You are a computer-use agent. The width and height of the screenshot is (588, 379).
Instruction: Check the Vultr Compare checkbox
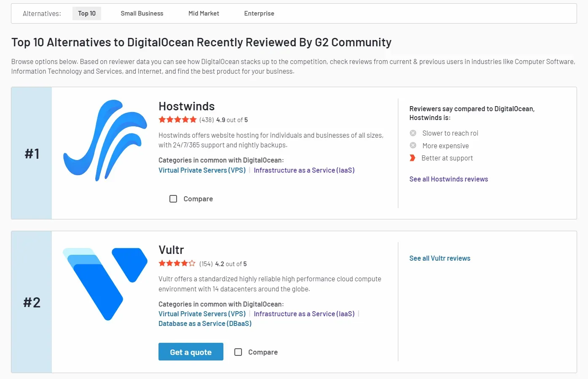pyautogui.click(x=238, y=352)
